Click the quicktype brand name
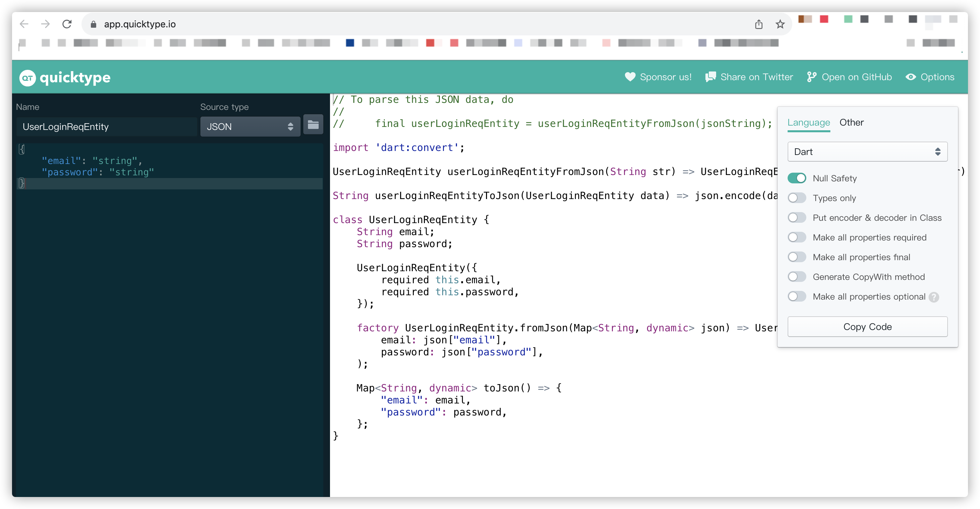Viewport: 980px width, 509px height. click(x=75, y=77)
